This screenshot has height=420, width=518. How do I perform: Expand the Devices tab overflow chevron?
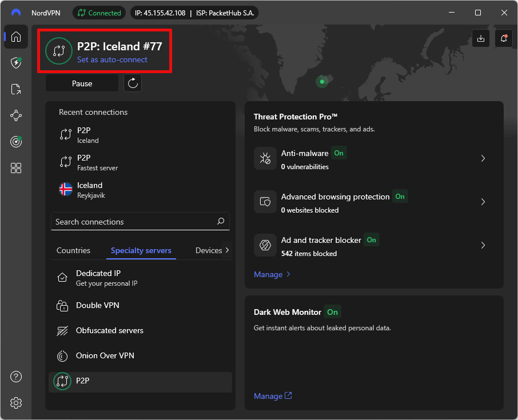227,250
